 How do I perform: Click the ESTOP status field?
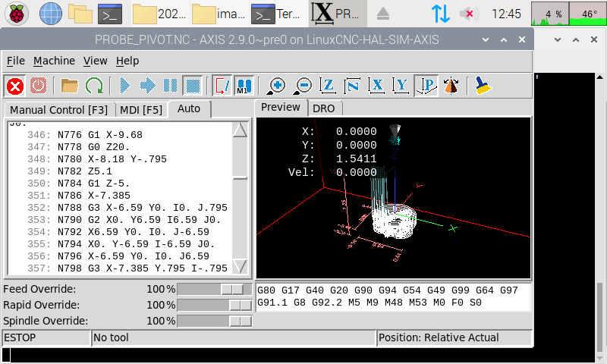46,337
